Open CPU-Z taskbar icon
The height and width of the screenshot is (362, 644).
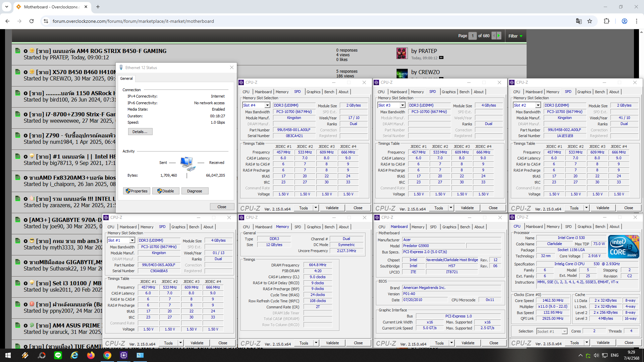coord(124,355)
